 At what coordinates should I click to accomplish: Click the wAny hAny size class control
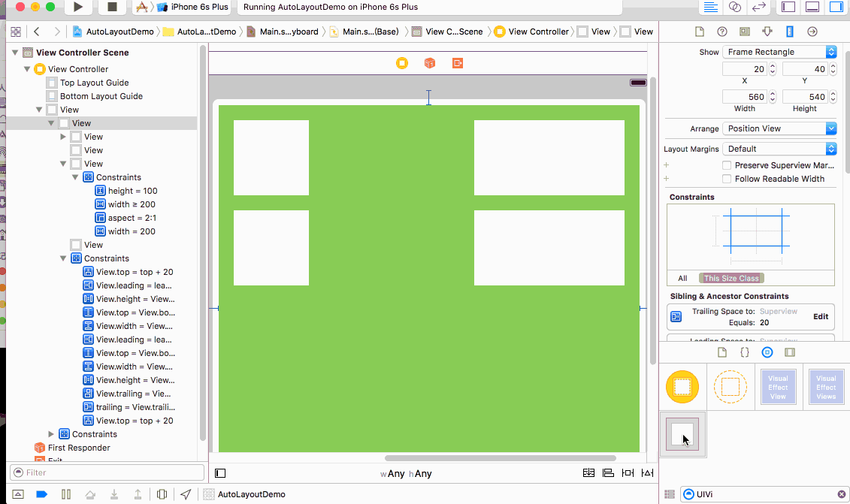[x=406, y=473]
